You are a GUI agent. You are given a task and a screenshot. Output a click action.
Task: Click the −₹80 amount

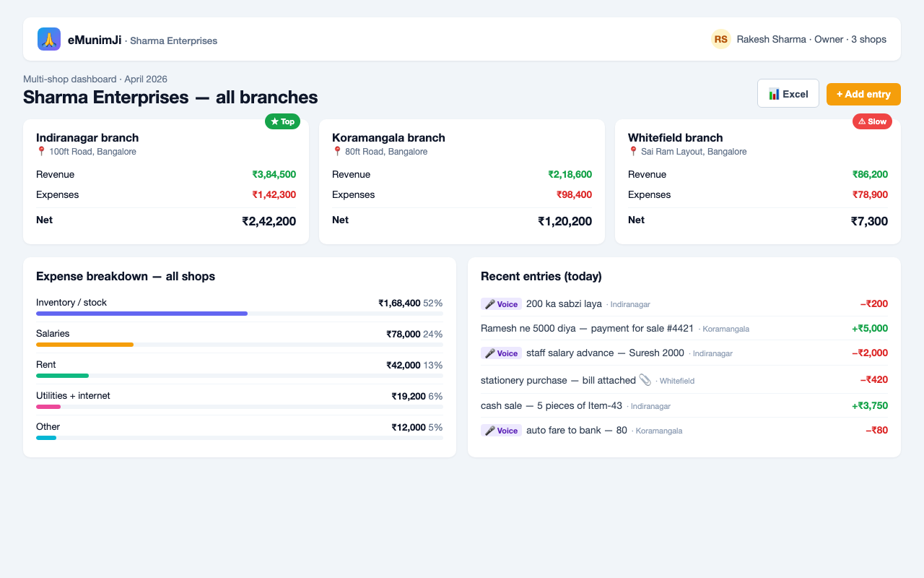coord(877,431)
